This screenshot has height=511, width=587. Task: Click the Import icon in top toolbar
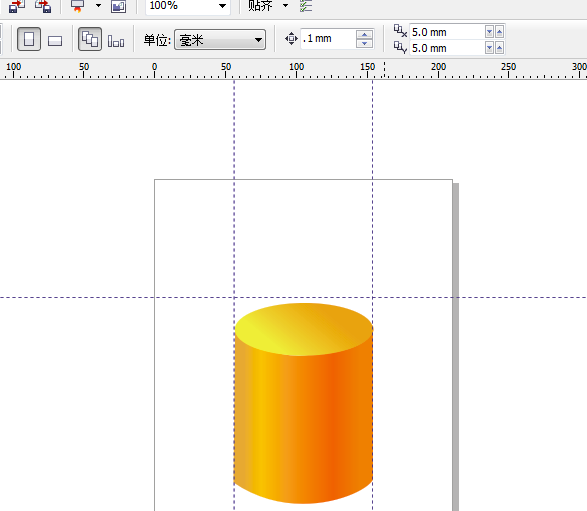(x=16, y=6)
